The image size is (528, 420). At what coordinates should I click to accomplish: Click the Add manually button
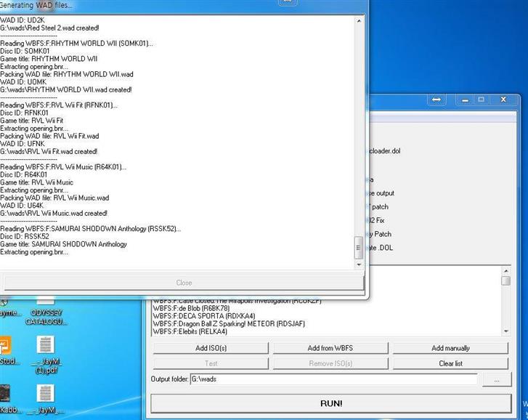click(450, 348)
